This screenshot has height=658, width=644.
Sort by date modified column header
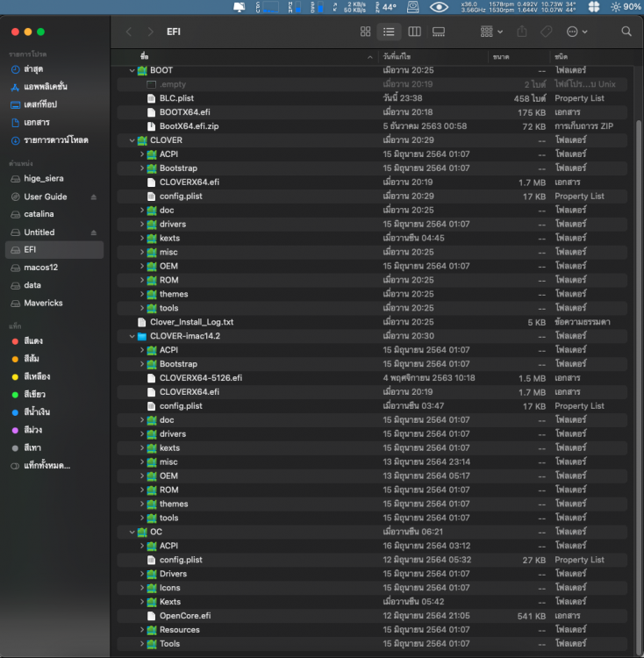pyautogui.click(x=433, y=57)
